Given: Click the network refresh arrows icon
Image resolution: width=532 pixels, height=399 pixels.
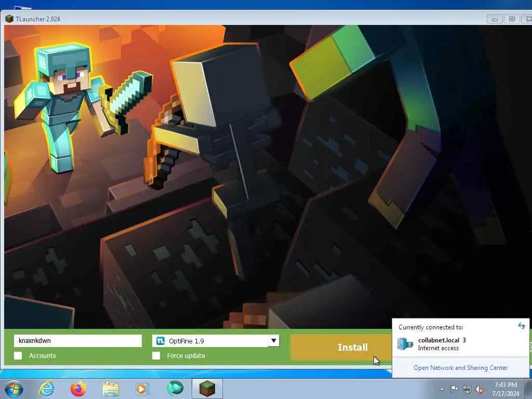Looking at the screenshot, I should tap(522, 326).
